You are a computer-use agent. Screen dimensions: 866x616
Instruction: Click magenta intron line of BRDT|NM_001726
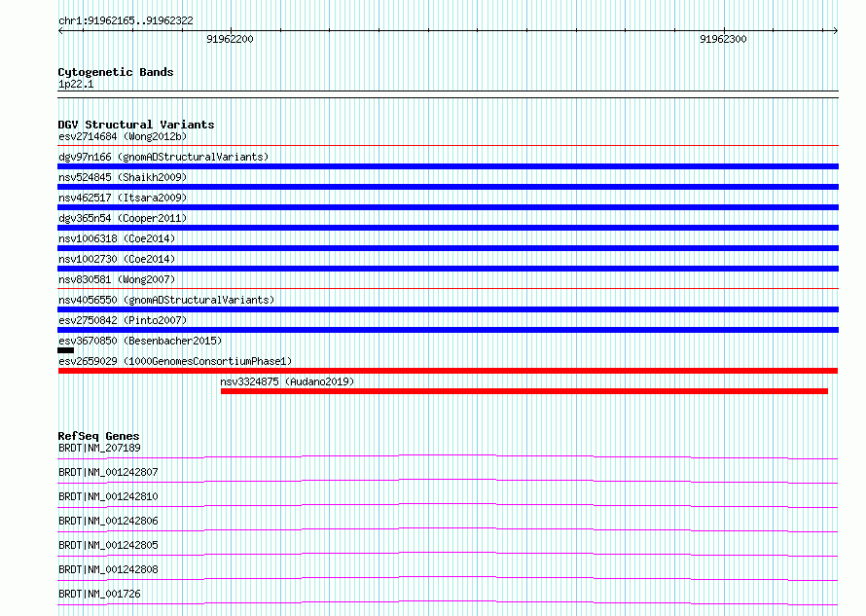click(x=448, y=601)
